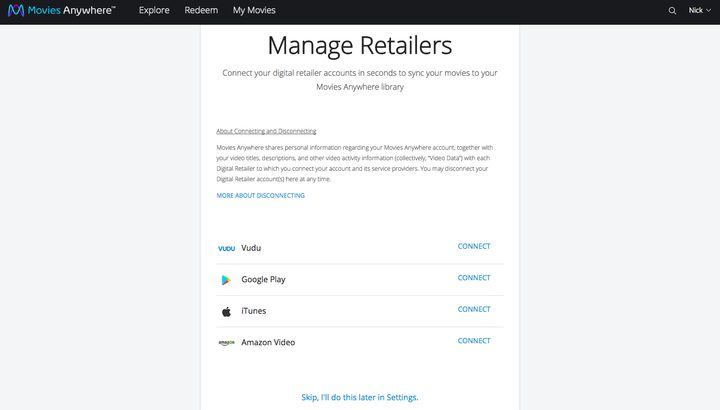720x410 pixels.
Task: Click the Amazon logo icon
Action: (x=226, y=343)
